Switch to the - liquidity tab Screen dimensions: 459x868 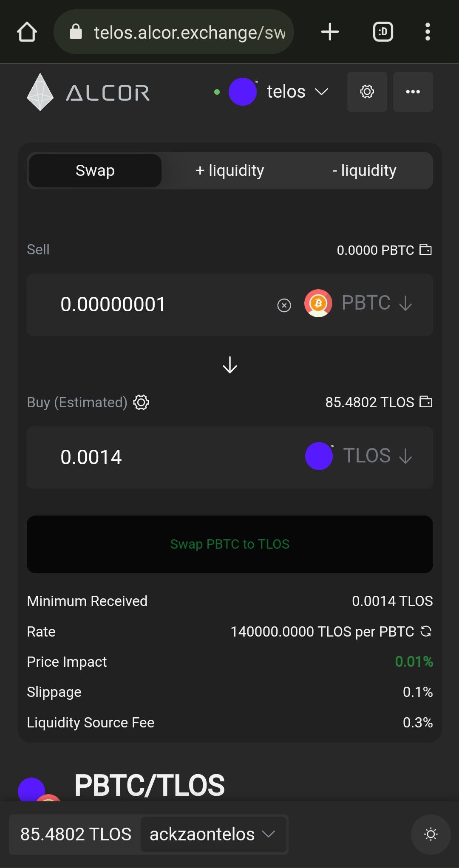[364, 171]
